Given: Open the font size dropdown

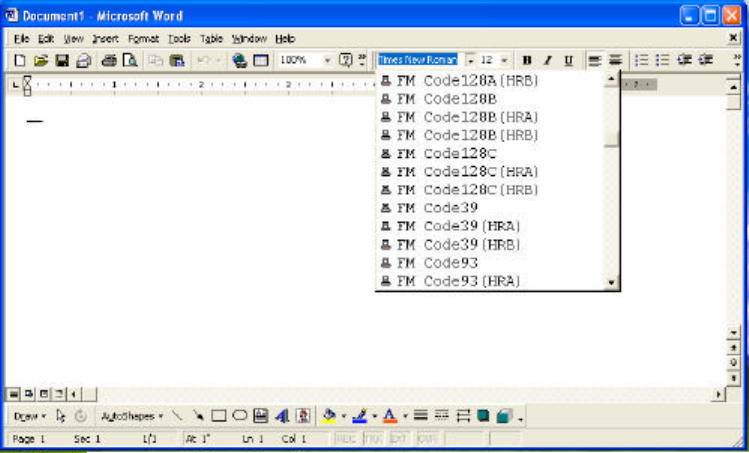Looking at the screenshot, I should (x=504, y=60).
